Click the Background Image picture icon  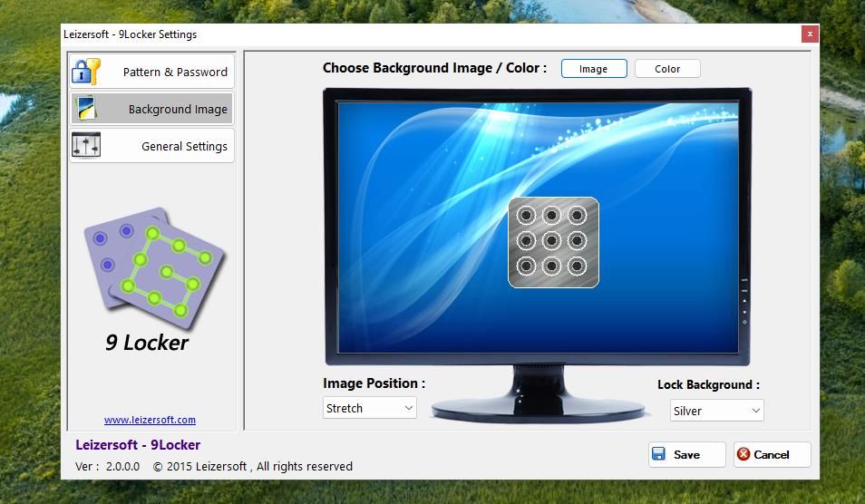coord(87,108)
